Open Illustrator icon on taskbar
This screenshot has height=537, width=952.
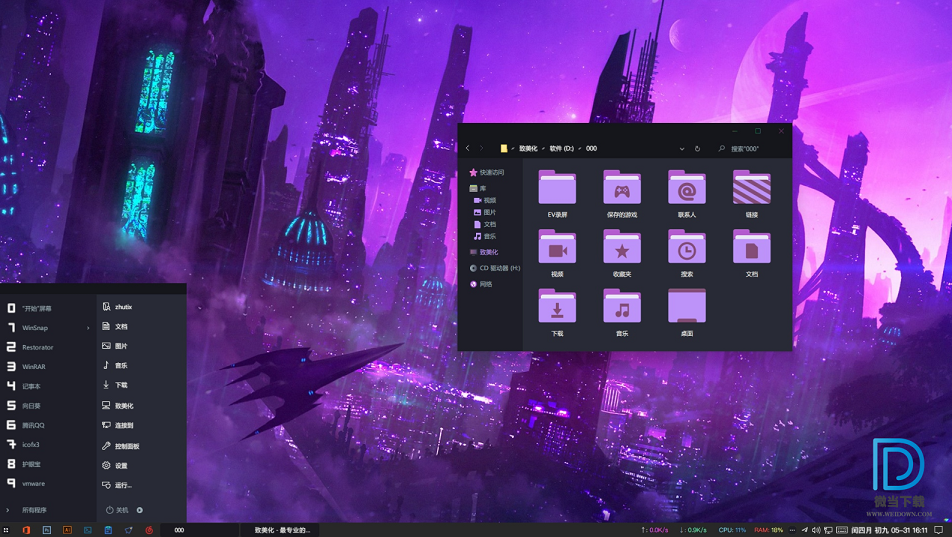(67, 530)
